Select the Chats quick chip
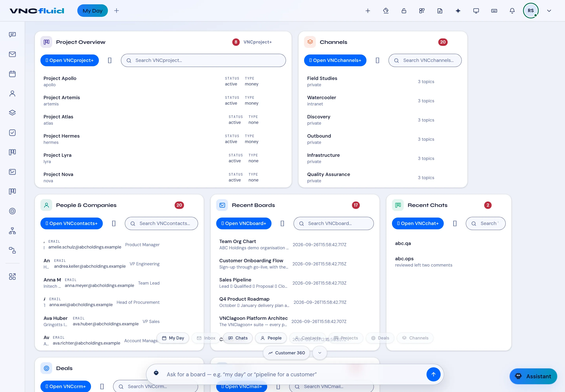The image size is (565, 392). coord(238,338)
